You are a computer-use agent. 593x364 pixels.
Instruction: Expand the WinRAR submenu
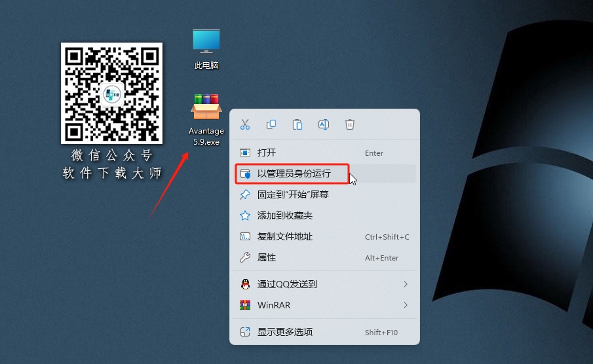[x=324, y=305]
